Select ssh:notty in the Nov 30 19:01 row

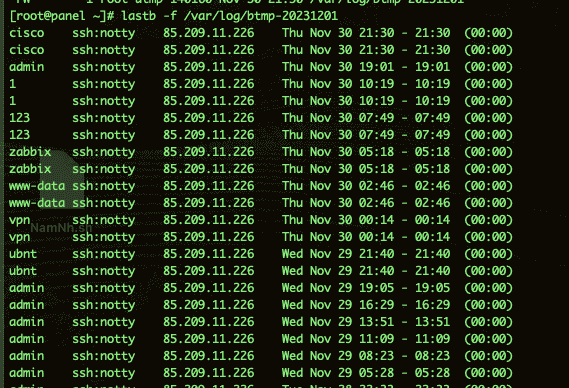click(103, 68)
